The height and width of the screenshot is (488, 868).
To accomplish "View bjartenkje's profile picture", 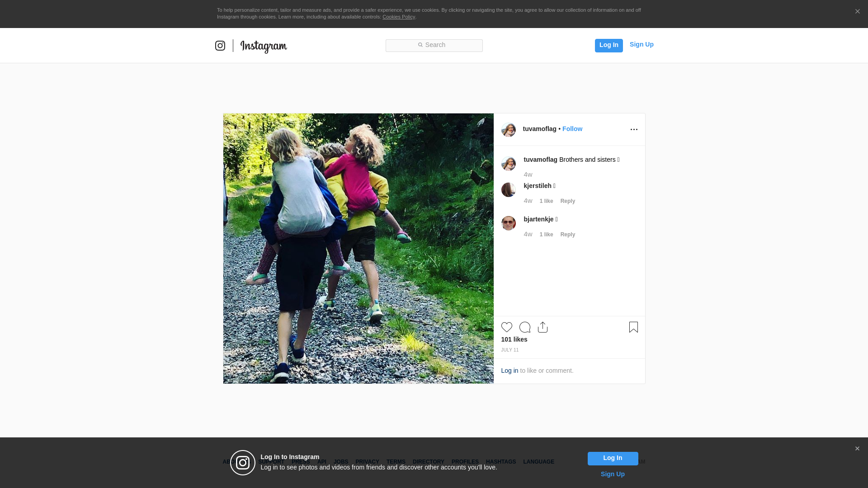I will pyautogui.click(x=508, y=223).
